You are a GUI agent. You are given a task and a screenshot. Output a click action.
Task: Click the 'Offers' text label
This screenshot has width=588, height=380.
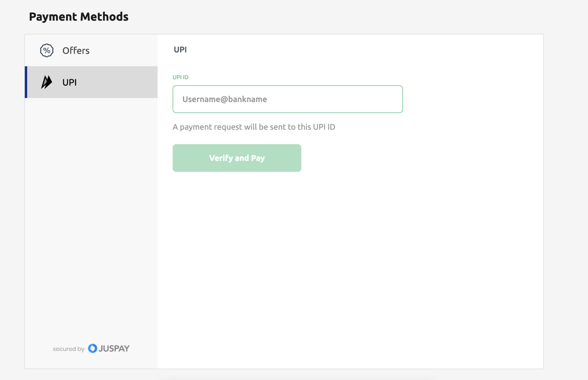[x=76, y=51]
